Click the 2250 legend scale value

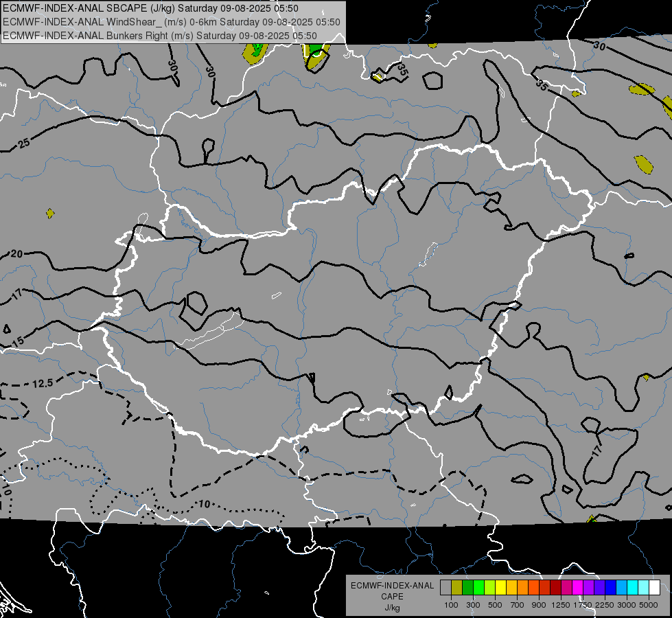tap(605, 605)
